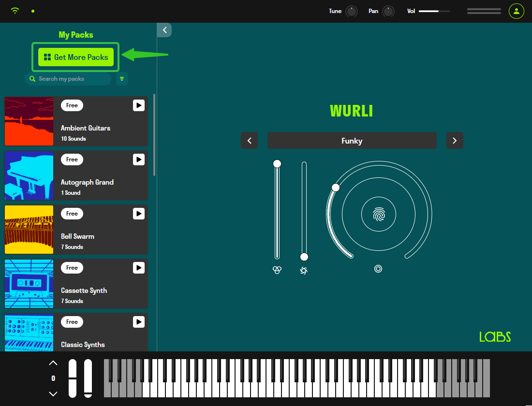Viewport: 532px width, 406px height.
Task: Click the Get More Packs button
Action: click(75, 57)
